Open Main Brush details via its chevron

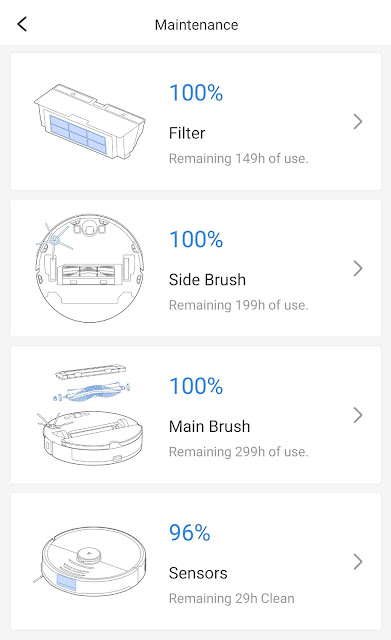pos(358,415)
